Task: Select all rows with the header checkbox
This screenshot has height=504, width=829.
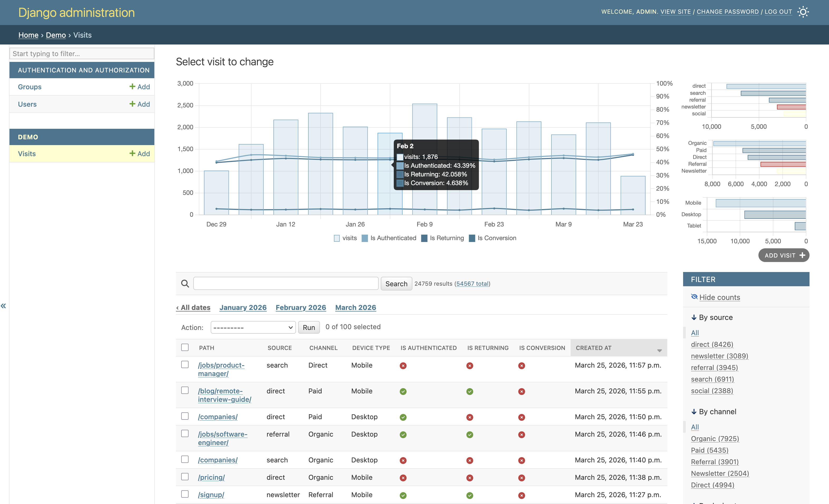Action: pos(185,347)
